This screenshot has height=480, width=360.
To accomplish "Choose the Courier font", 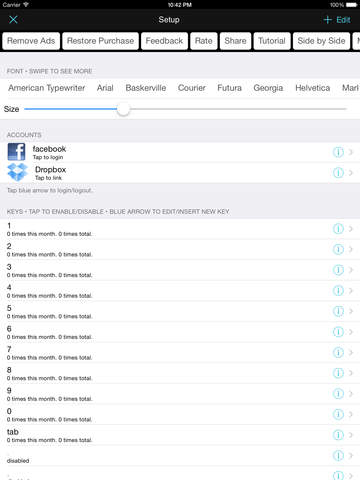I will [x=192, y=88].
